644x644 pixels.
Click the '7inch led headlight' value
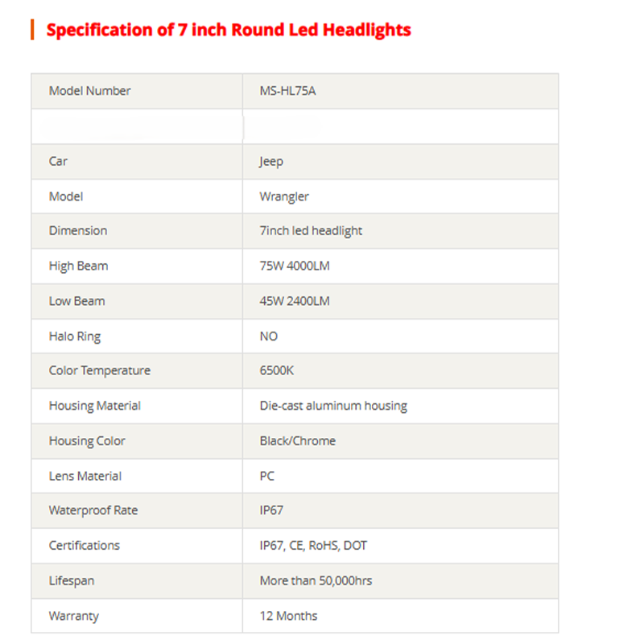(x=311, y=231)
